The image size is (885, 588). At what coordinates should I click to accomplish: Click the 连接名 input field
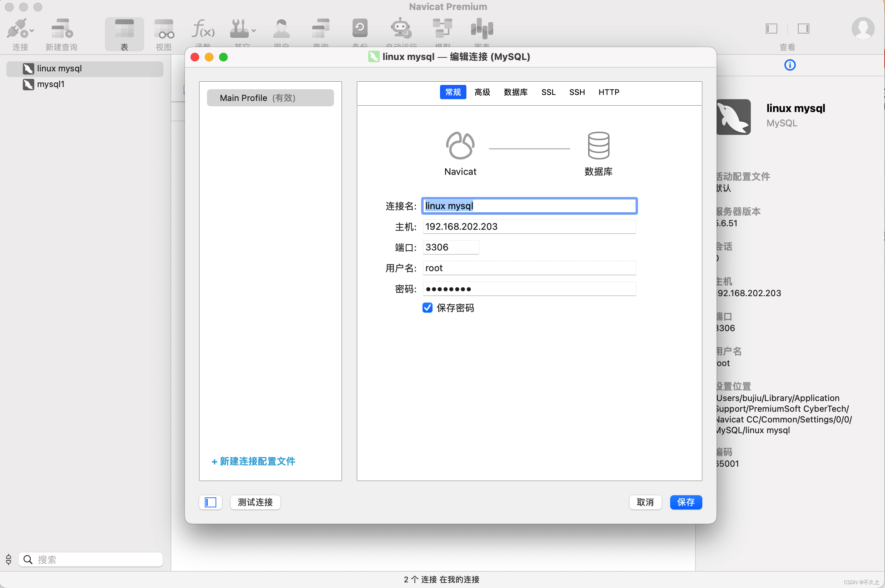click(529, 206)
